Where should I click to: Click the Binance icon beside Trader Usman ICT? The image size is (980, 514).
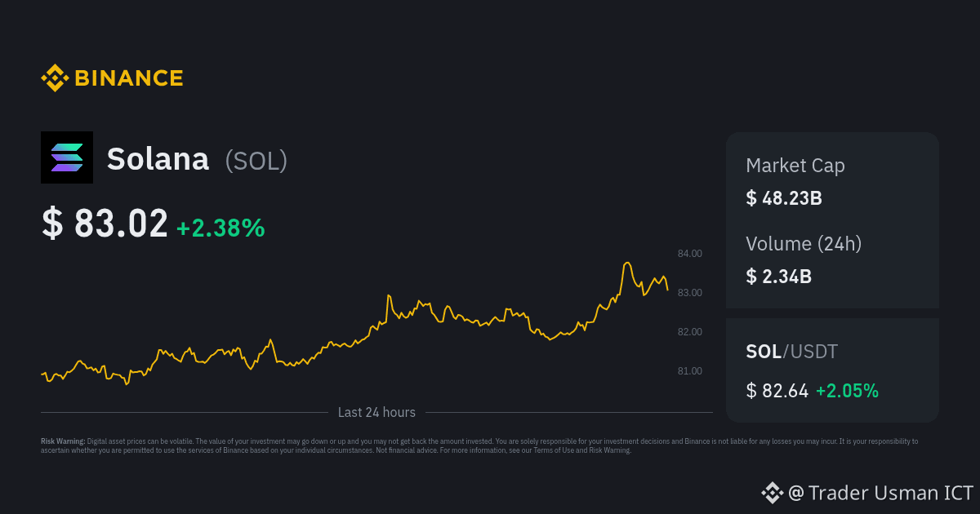pyautogui.click(x=772, y=493)
